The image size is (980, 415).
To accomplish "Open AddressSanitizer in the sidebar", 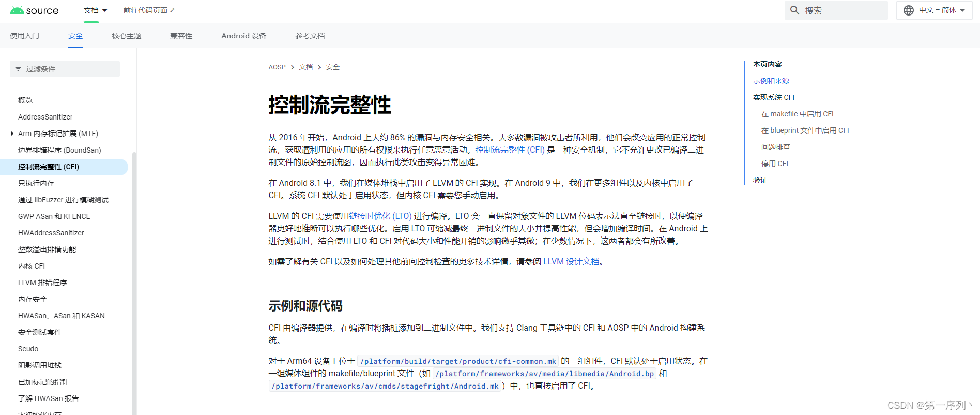I will coord(45,117).
